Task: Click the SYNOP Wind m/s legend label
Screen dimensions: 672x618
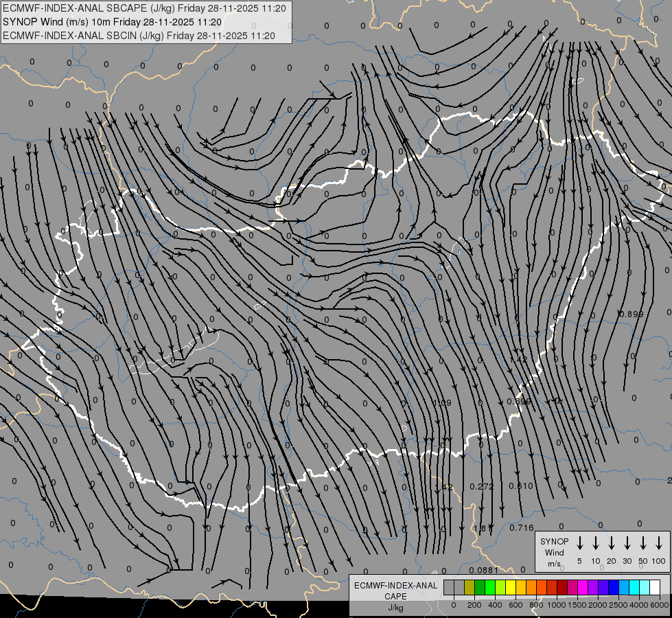Action: tap(554, 552)
